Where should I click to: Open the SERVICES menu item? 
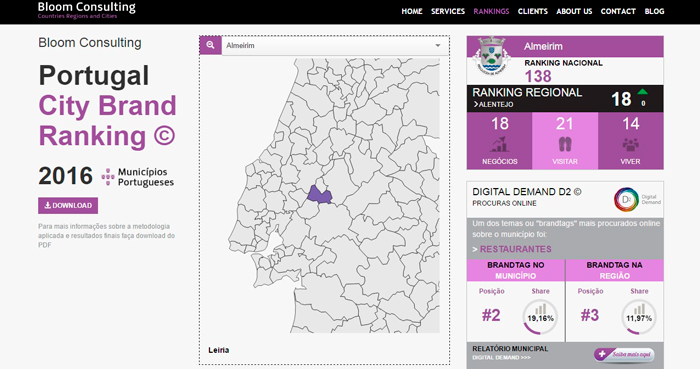[x=448, y=11]
